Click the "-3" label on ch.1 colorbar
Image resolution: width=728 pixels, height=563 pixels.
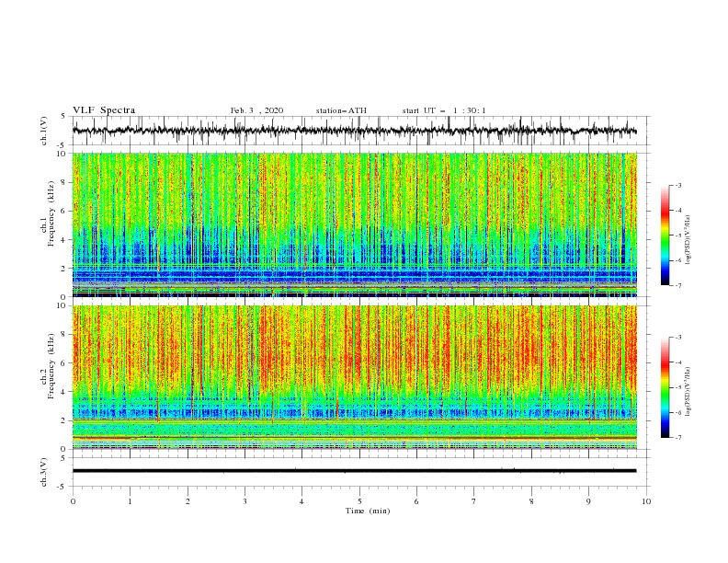[x=677, y=185]
